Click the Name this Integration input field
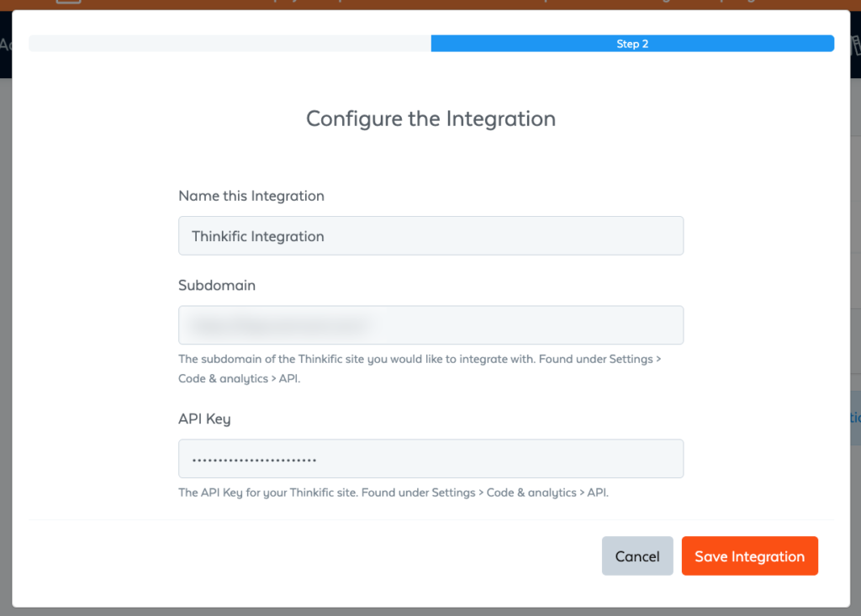861x616 pixels. 430,235
